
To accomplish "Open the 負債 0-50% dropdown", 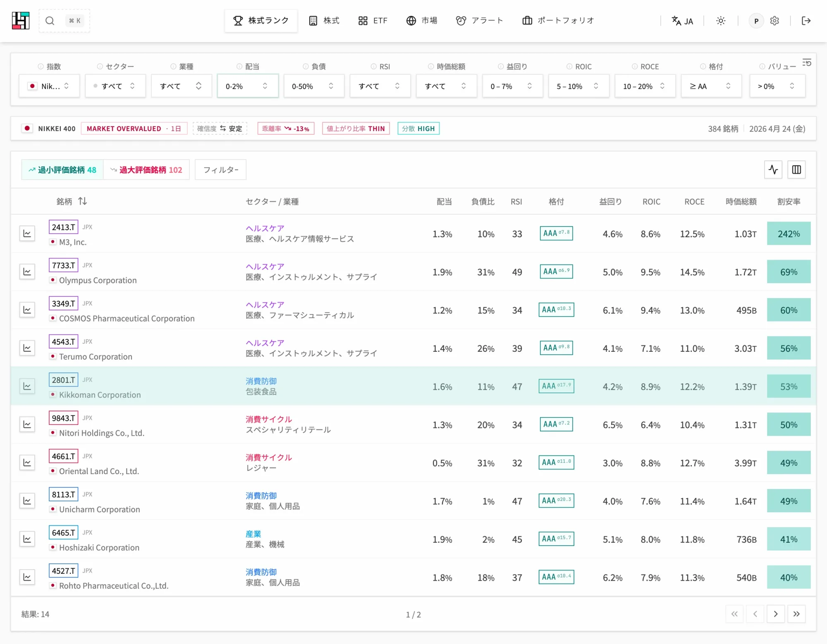I will point(314,86).
